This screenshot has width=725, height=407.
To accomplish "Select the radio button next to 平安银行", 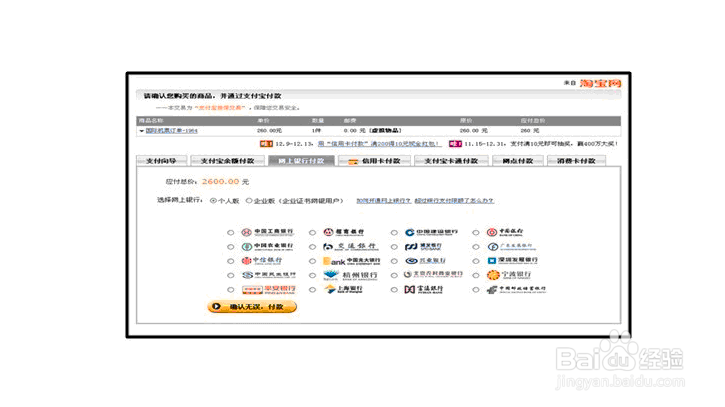I will click(230, 290).
